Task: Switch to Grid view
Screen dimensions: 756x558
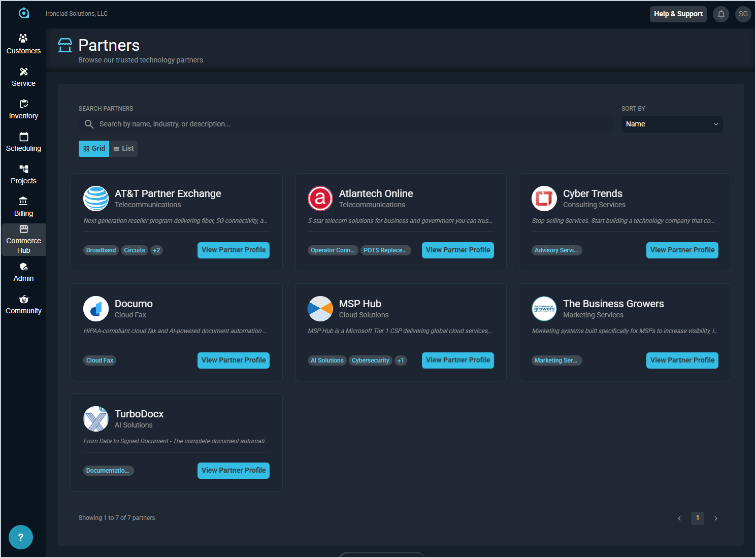Action: (x=94, y=149)
